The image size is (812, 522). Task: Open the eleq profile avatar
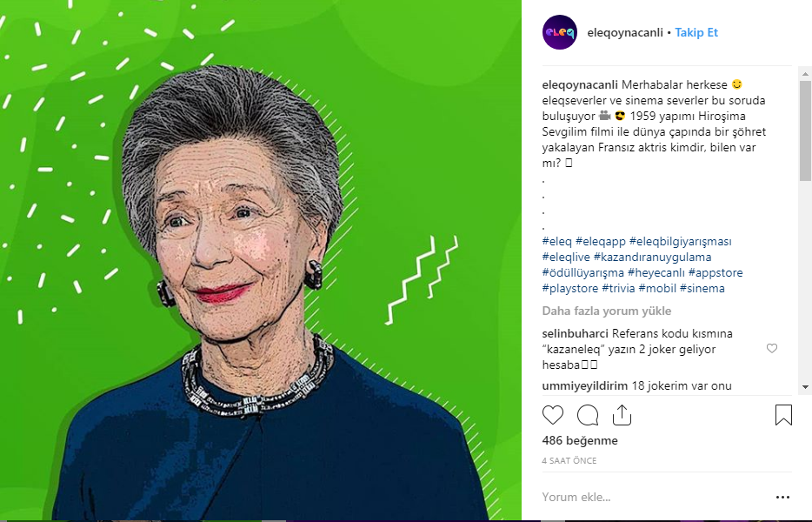(x=559, y=32)
